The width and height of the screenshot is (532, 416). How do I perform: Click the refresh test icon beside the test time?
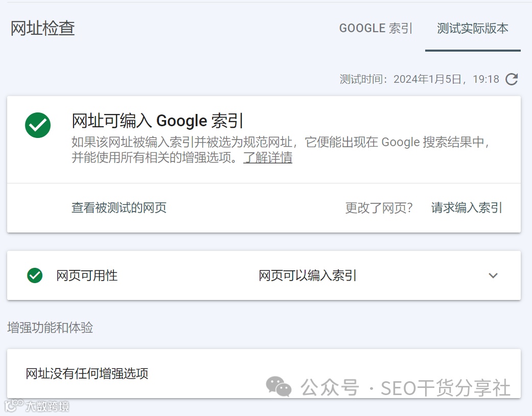pyautogui.click(x=512, y=79)
